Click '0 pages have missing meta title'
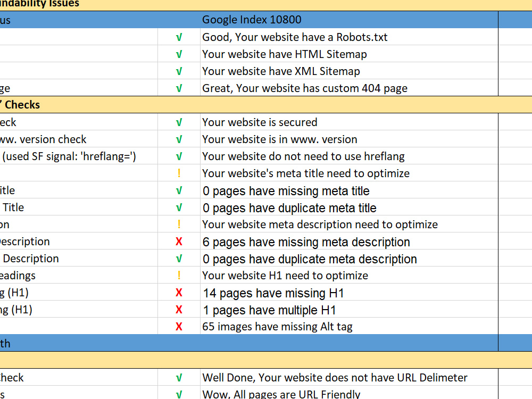The width and height of the screenshot is (532, 399). 286,190
